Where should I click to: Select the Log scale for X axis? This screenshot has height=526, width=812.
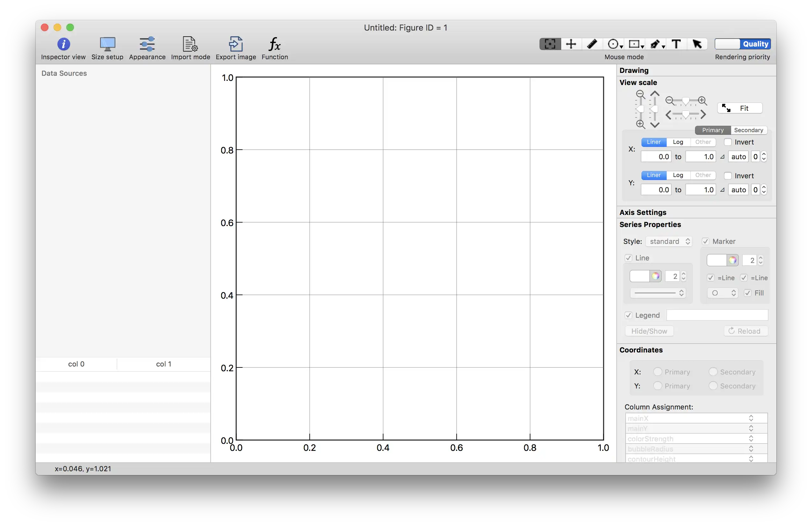click(x=678, y=142)
